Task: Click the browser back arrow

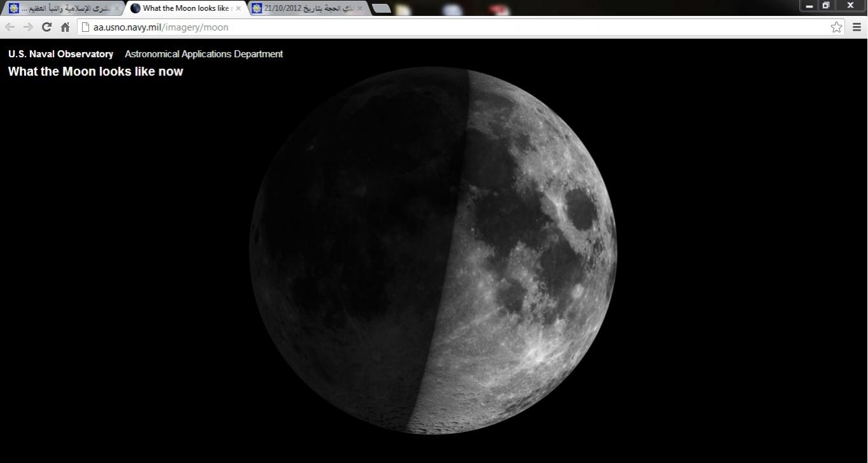Action: click(10, 27)
